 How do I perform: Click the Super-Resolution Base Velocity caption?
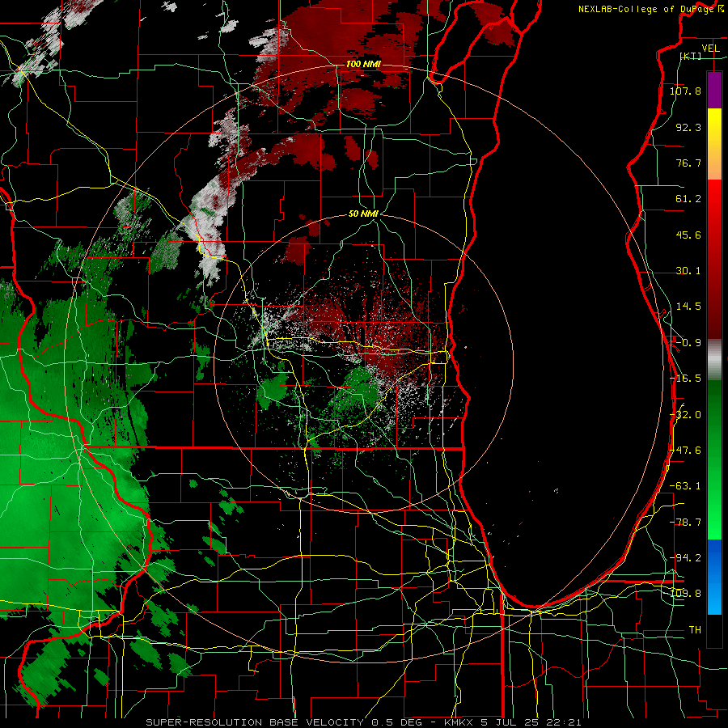(363, 722)
